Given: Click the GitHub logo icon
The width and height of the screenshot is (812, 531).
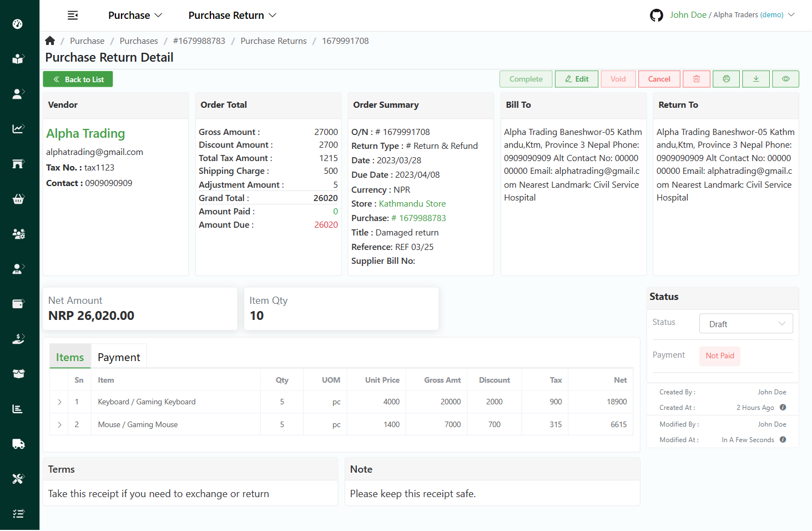Looking at the screenshot, I should click(657, 15).
